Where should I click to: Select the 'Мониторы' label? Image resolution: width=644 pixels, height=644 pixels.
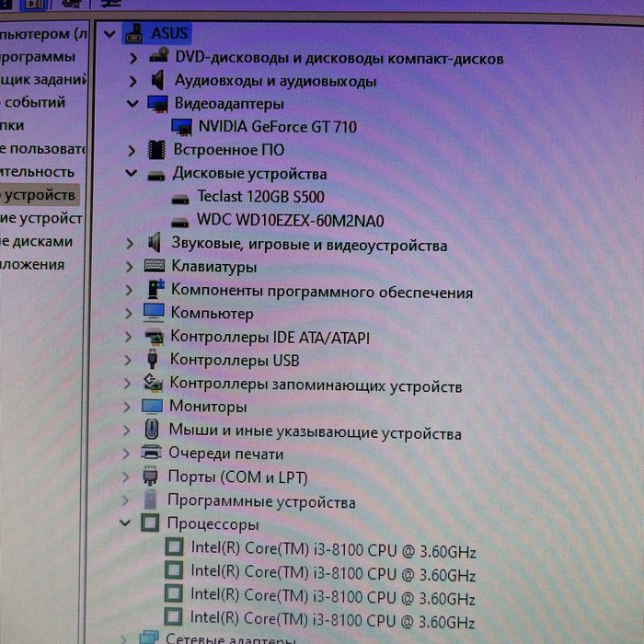point(208,407)
